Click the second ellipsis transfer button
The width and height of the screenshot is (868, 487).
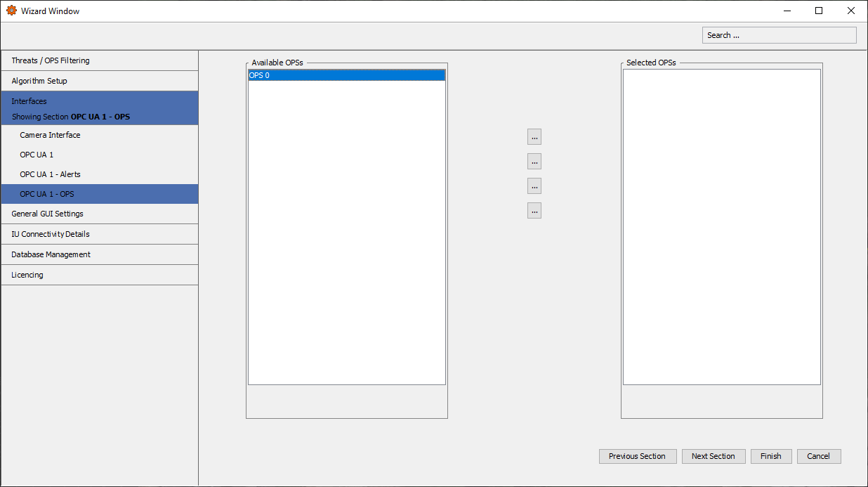(534, 162)
